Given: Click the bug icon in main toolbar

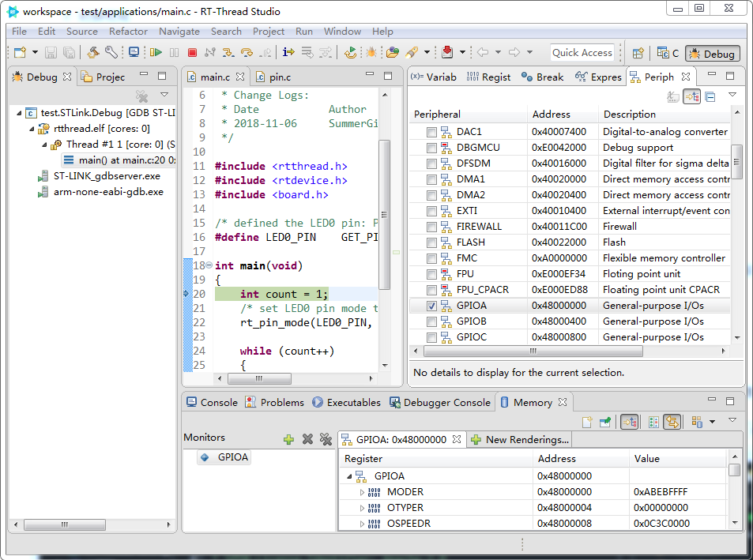Looking at the screenshot, I should [x=371, y=52].
